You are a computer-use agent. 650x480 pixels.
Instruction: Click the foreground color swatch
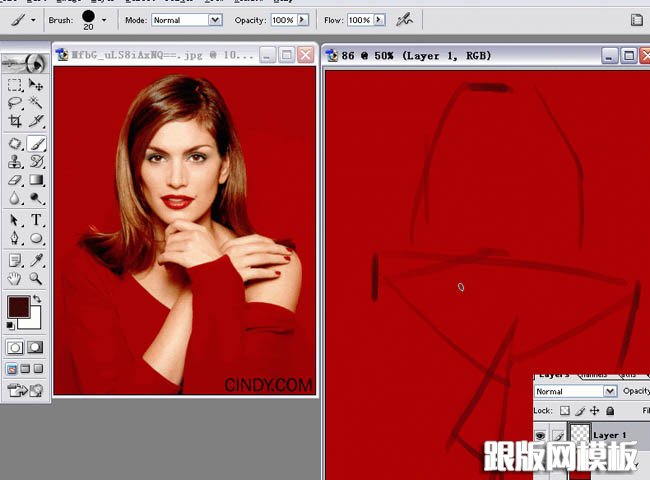pos(18,306)
